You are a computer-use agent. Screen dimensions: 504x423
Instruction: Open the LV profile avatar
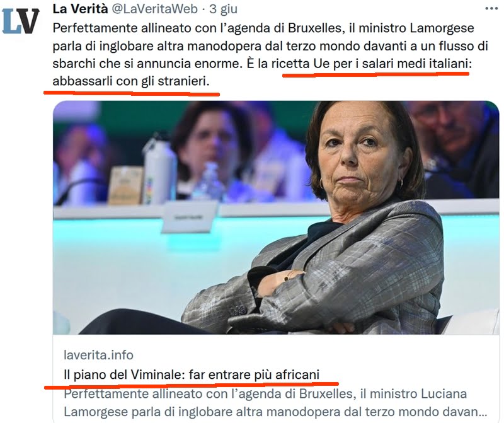(x=21, y=21)
